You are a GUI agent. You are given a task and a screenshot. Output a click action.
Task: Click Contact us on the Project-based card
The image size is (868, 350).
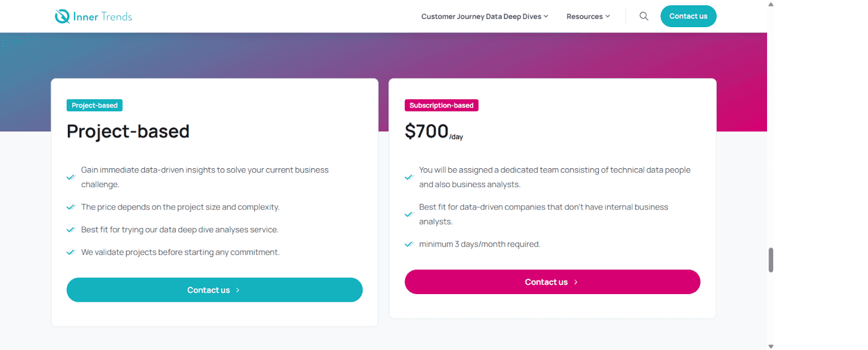click(214, 290)
